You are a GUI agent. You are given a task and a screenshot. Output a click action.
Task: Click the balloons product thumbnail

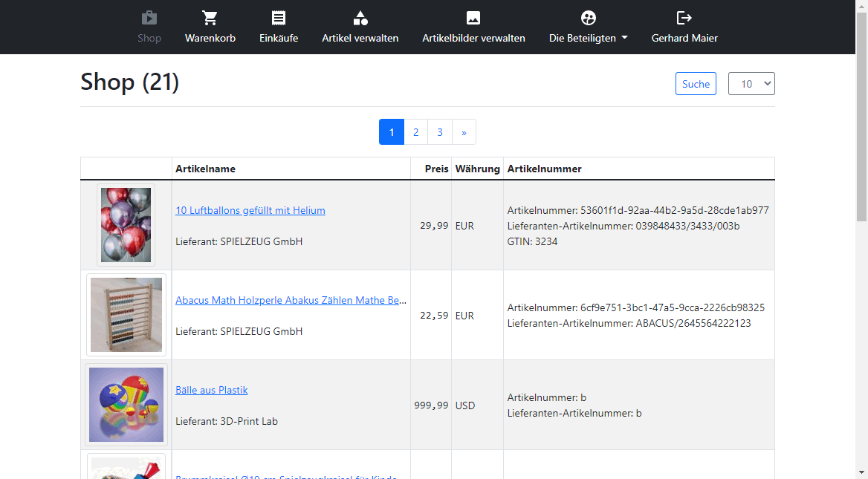click(126, 225)
